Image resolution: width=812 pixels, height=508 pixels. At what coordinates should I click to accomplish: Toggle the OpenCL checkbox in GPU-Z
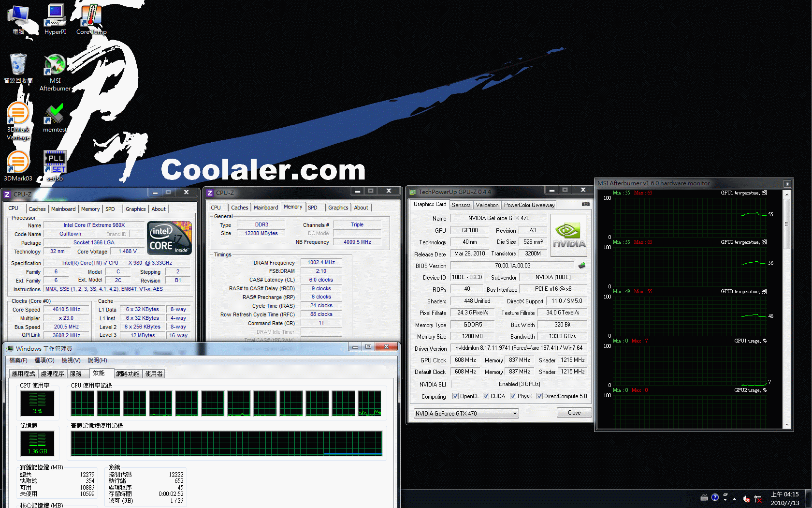455,396
